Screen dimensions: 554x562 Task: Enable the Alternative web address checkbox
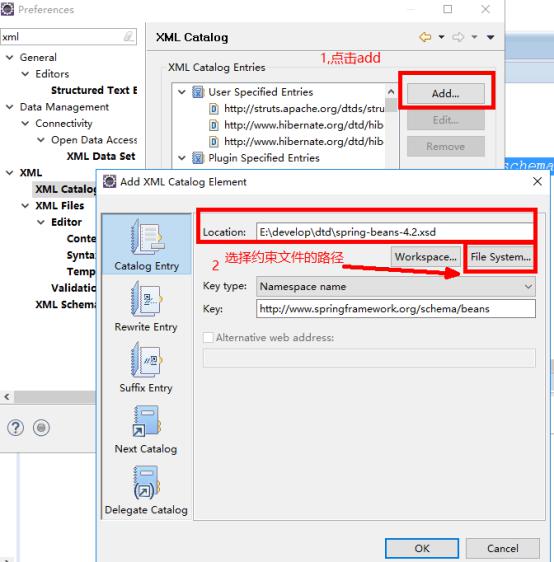coord(208,338)
